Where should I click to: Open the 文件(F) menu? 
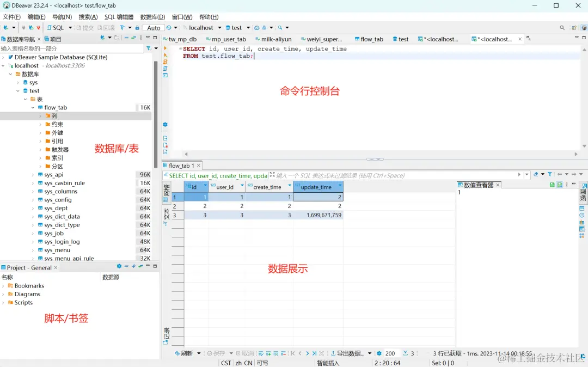pyautogui.click(x=11, y=17)
